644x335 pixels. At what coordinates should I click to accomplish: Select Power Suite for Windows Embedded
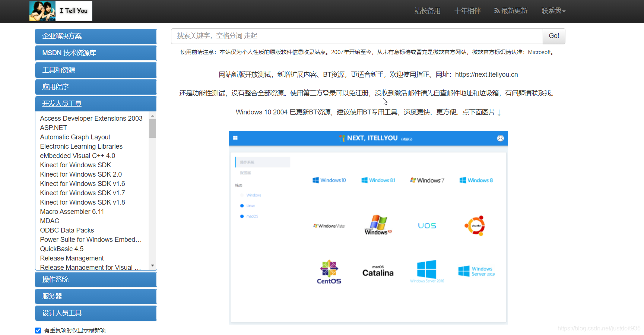coord(91,240)
